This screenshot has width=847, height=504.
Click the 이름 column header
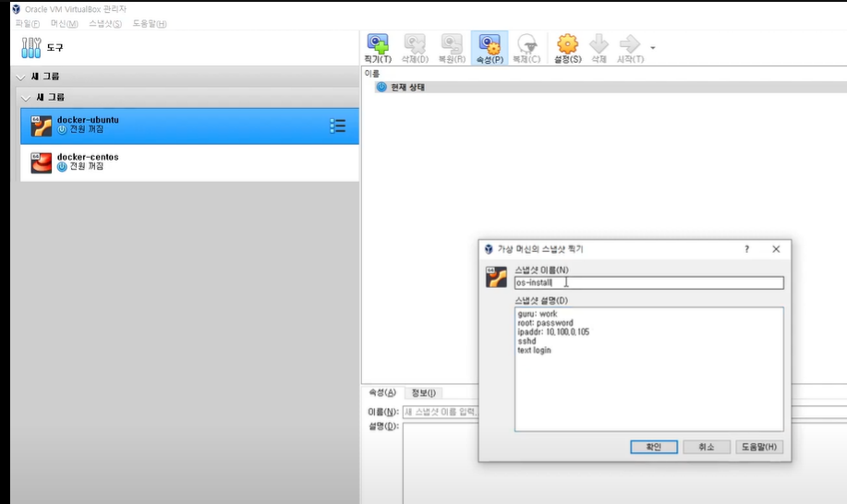(371, 74)
